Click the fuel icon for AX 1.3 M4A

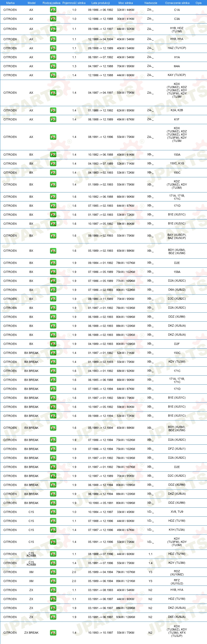click(x=53, y=66)
